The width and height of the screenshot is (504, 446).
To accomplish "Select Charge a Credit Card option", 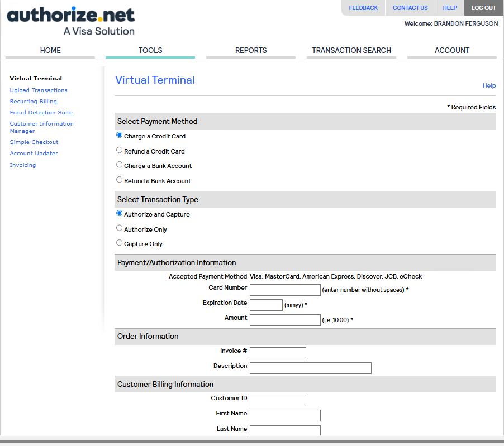I will [x=119, y=135].
